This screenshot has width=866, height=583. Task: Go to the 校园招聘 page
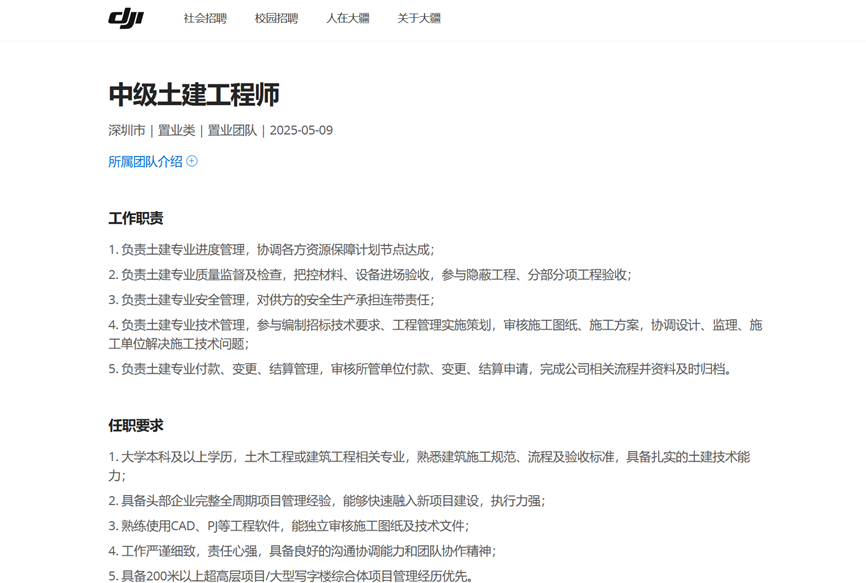(x=276, y=18)
